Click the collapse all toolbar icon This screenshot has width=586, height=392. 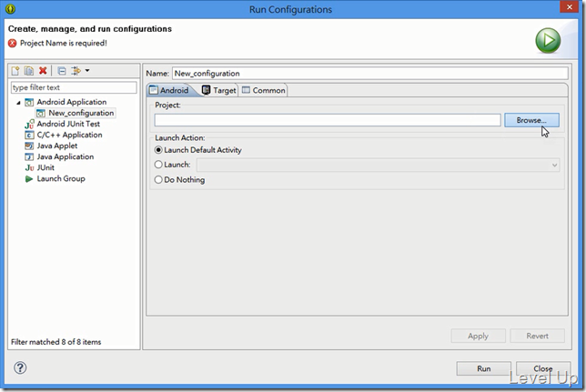click(x=62, y=71)
